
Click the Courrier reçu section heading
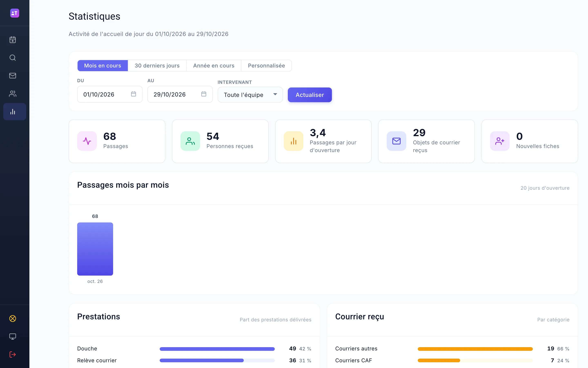[x=360, y=317]
